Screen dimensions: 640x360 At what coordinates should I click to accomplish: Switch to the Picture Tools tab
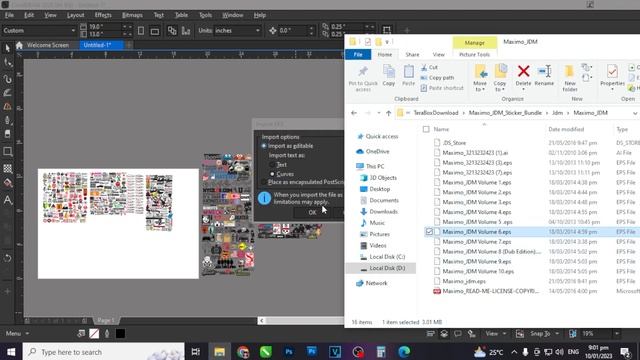coord(474,54)
